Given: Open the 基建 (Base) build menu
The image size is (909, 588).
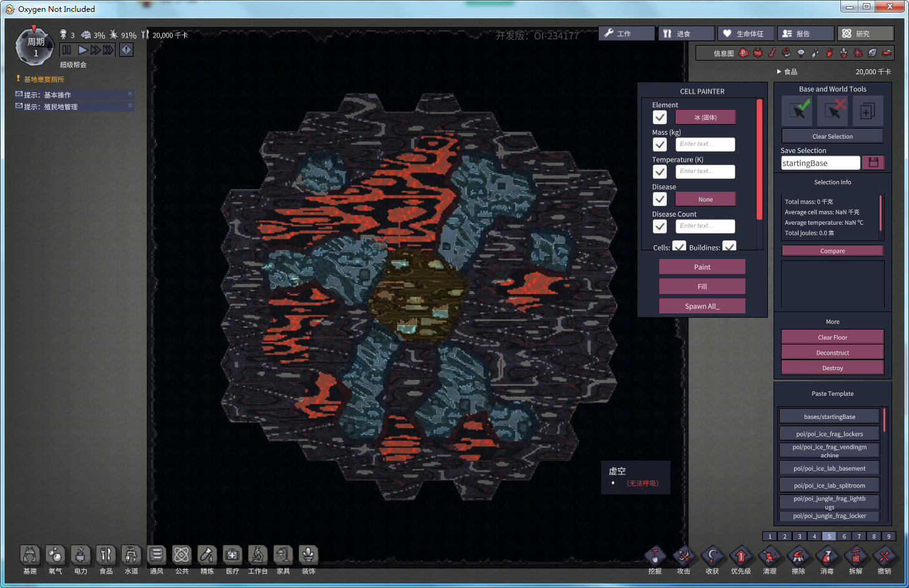Looking at the screenshot, I should point(29,555).
